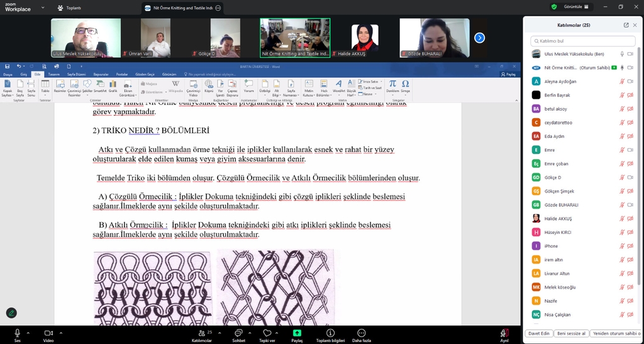The image size is (644, 344).
Task: Click the Ayrıl leave meeting icon
Action: pyautogui.click(x=504, y=333)
